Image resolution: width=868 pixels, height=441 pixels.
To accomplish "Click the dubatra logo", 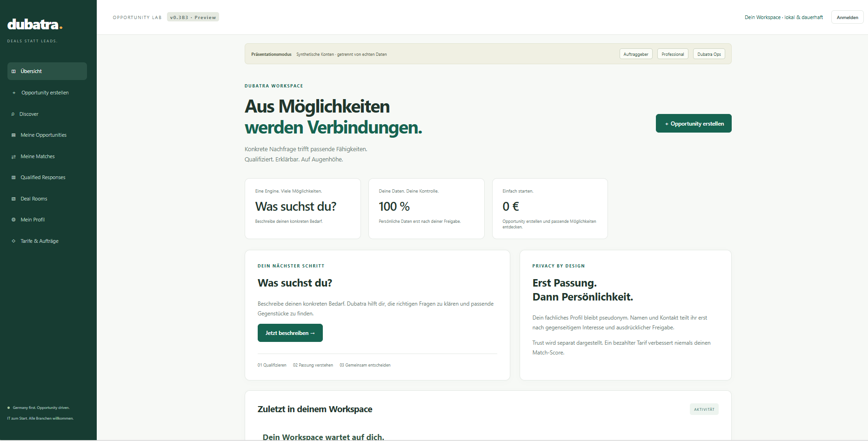I will click(x=35, y=24).
